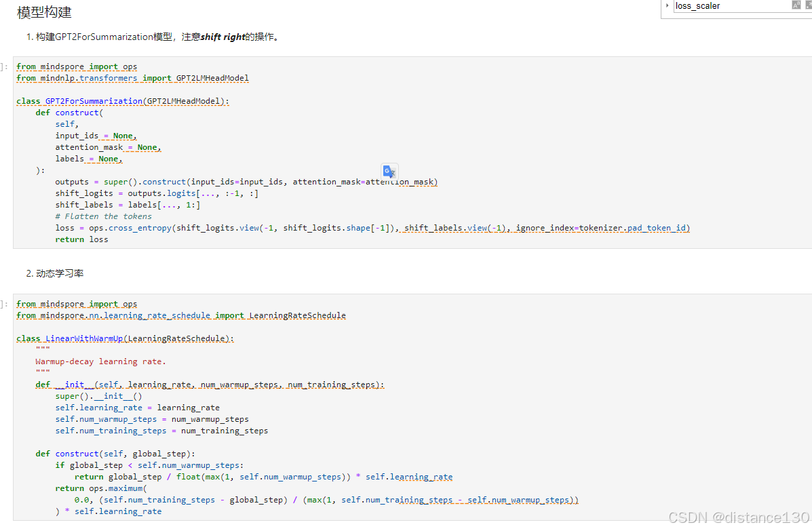Image resolution: width=812 pixels, height=531 pixels.
Task: Click the if global_step < condition line
Action: [x=149, y=465]
